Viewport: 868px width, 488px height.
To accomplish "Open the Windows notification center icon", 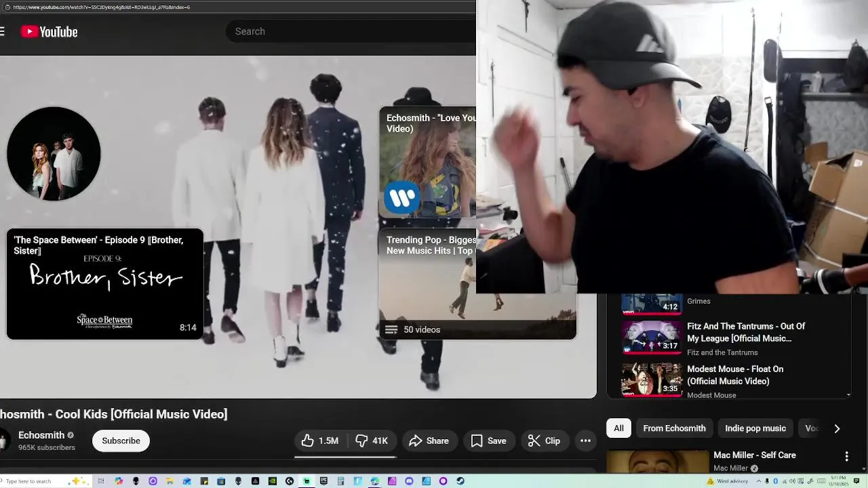I will coord(856,481).
